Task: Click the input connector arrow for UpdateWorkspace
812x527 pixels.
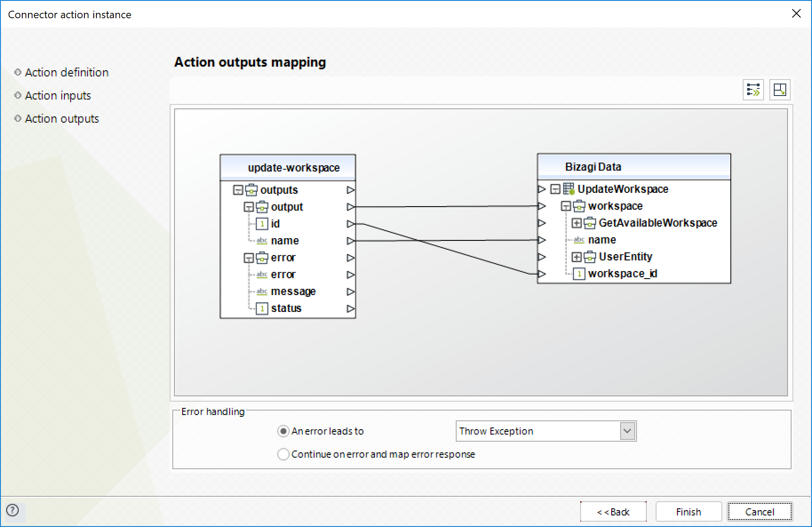Action: point(541,189)
